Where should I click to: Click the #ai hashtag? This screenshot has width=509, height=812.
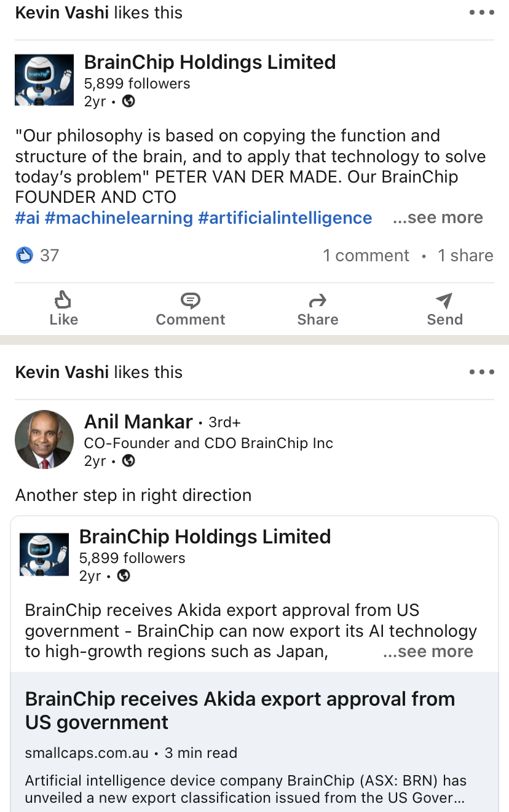coord(28,218)
